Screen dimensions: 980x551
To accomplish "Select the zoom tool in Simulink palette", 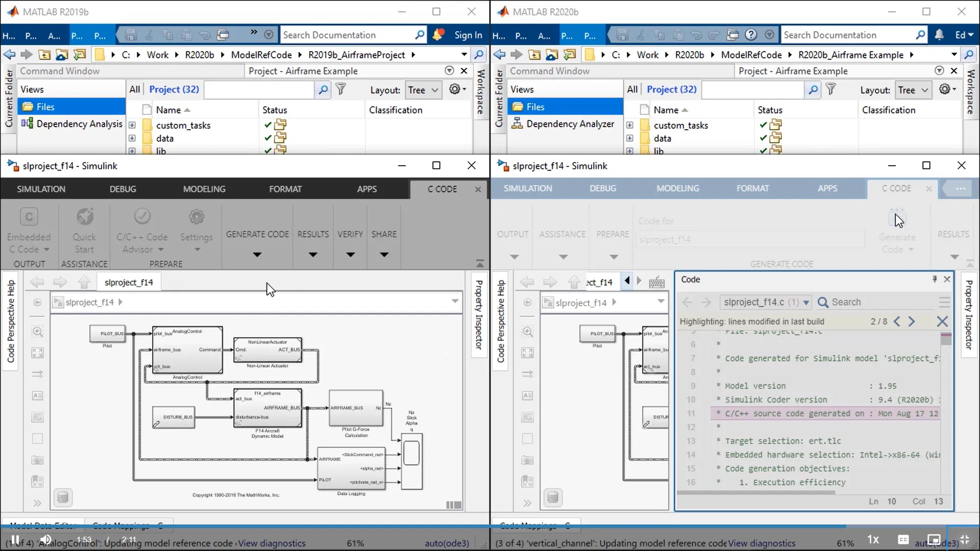I will pyautogui.click(x=37, y=331).
